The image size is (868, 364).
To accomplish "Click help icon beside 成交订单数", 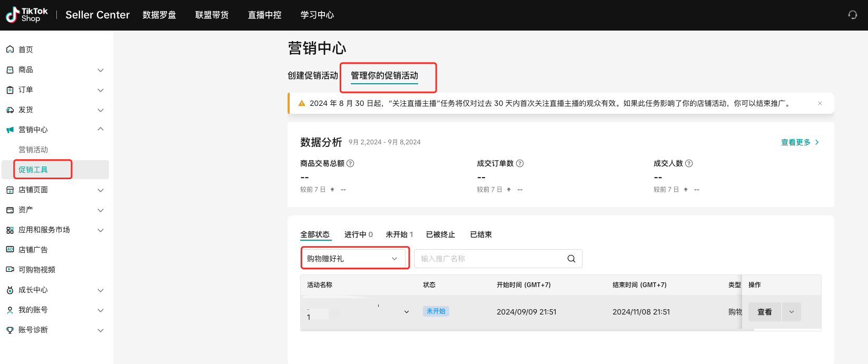I will pyautogui.click(x=520, y=163).
